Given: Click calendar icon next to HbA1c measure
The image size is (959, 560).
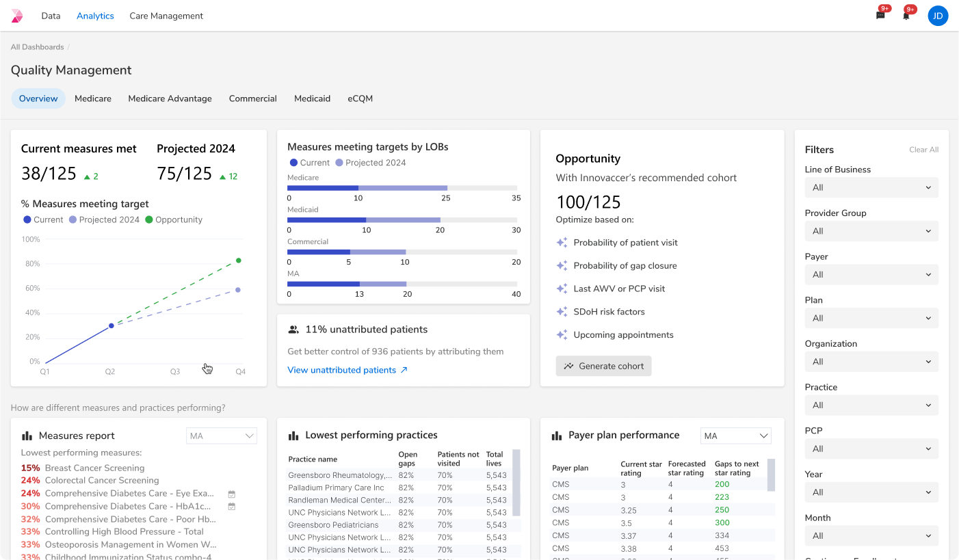Looking at the screenshot, I should (x=231, y=507).
